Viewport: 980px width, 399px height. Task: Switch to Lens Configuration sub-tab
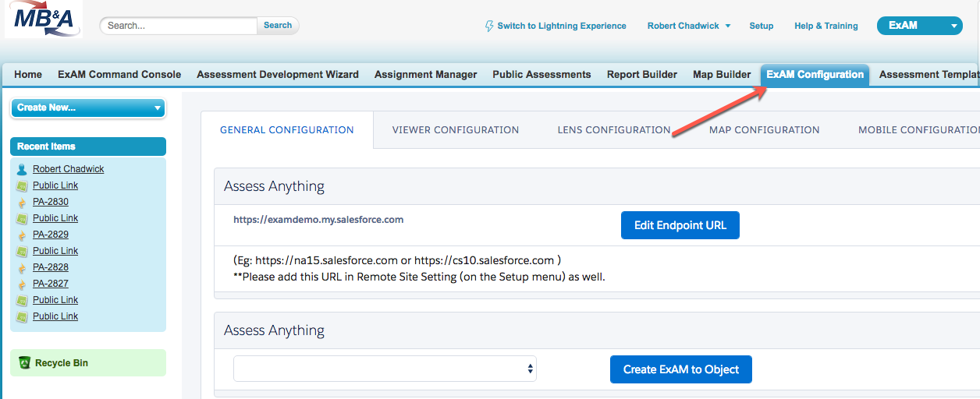click(x=614, y=130)
